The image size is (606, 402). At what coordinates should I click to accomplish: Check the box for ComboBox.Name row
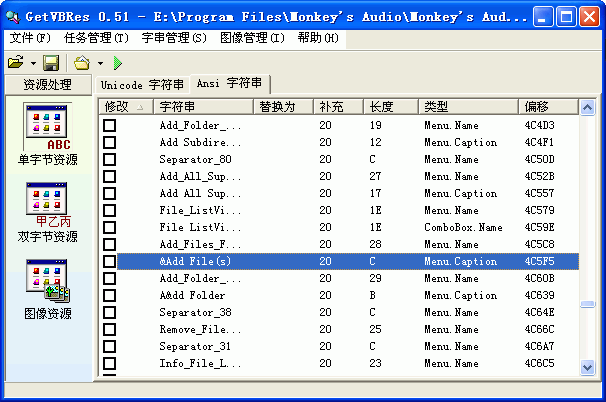(110, 227)
